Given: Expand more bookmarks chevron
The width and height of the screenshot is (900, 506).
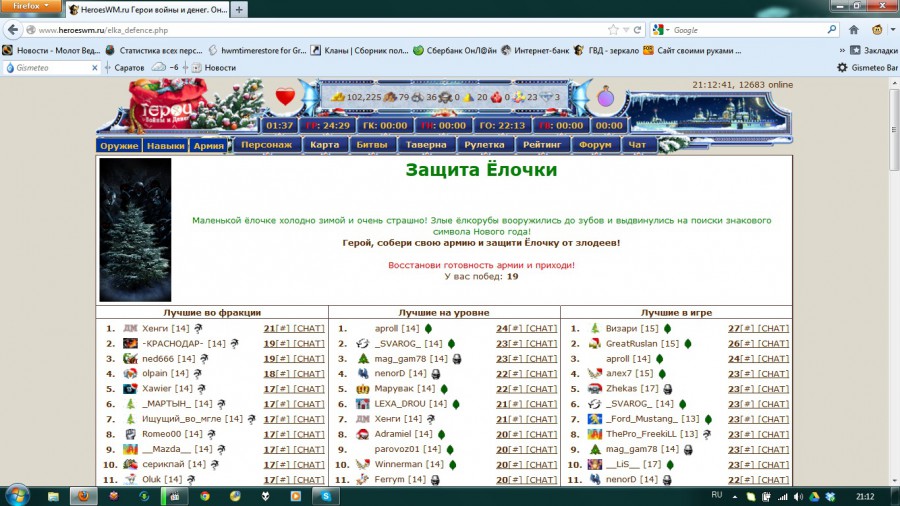Looking at the screenshot, I should [842, 50].
